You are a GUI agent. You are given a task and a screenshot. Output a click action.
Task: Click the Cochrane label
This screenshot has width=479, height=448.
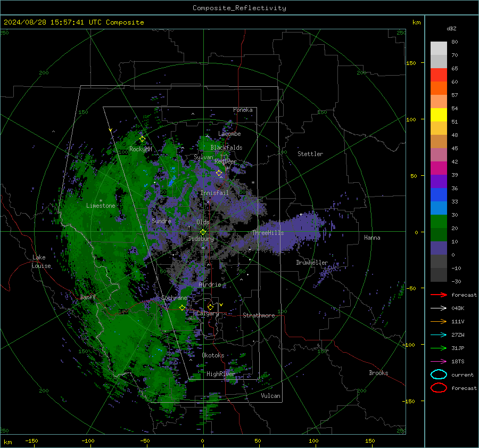tap(174, 298)
